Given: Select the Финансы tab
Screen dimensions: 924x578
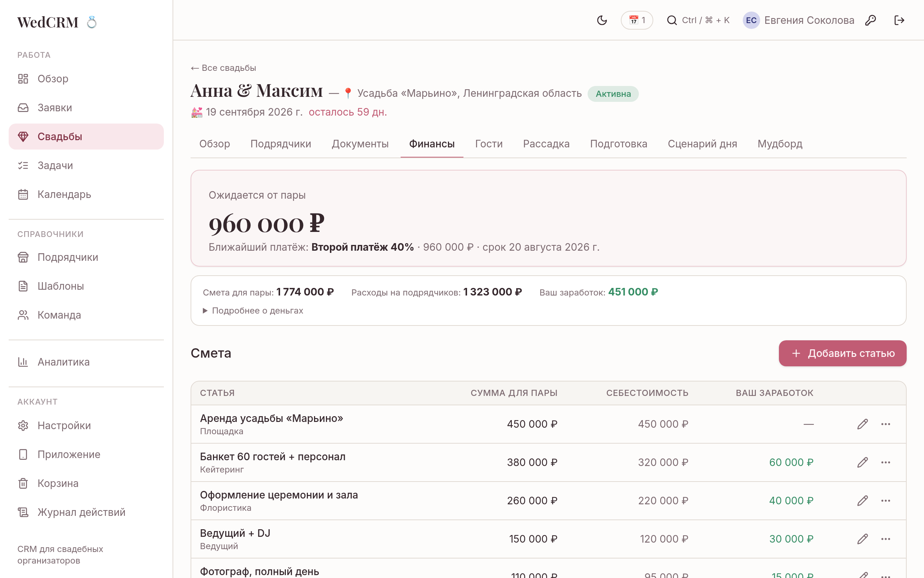Looking at the screenshot, I should tap(432, 144).
